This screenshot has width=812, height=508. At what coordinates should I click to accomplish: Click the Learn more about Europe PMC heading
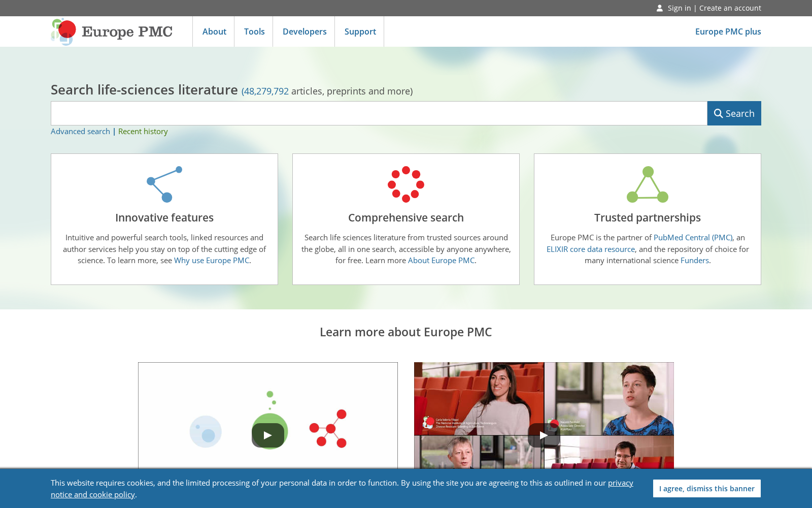click(x=406, y=332)
